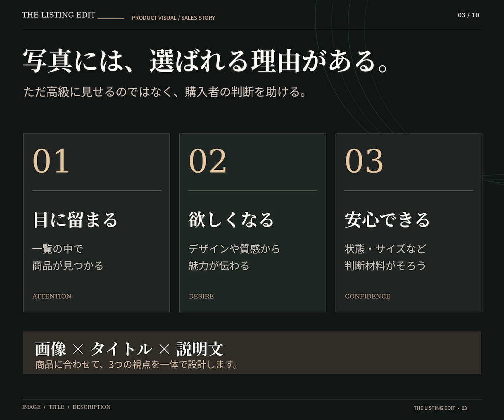Click the 03 / 10 page counter

tap(468, 15)
